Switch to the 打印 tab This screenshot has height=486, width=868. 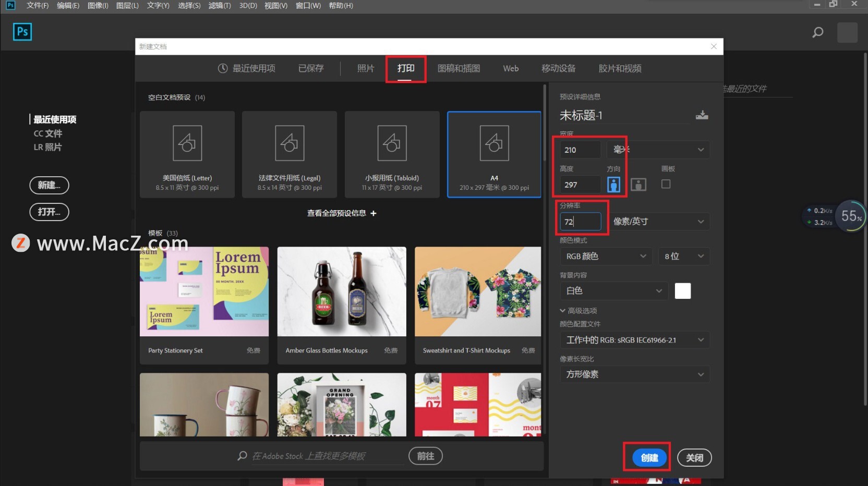[x=406, y=68]
